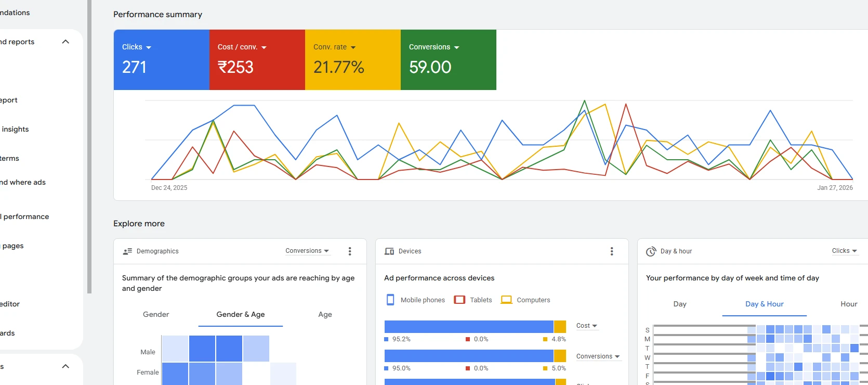Click the Demographics people icon
868x385 pixels.
127,251
